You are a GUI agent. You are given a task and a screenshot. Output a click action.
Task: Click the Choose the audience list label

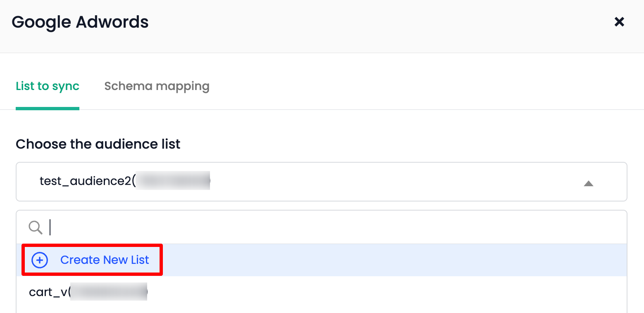pos(98,144)
